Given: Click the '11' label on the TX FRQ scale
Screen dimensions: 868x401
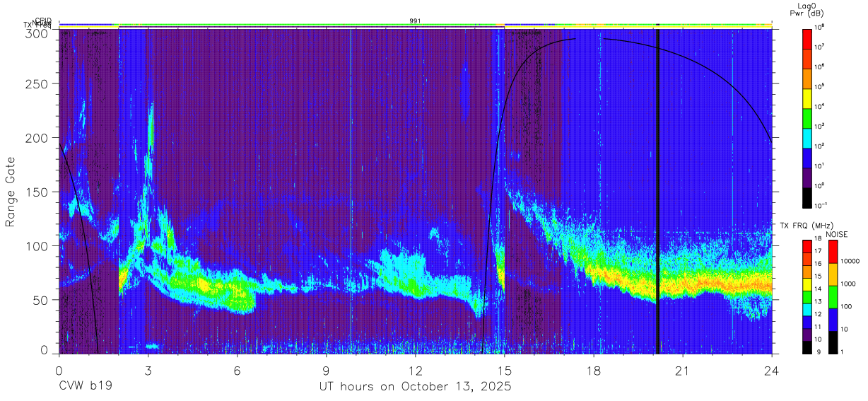Looking at the screenshot, I should [x=818, y=328].
